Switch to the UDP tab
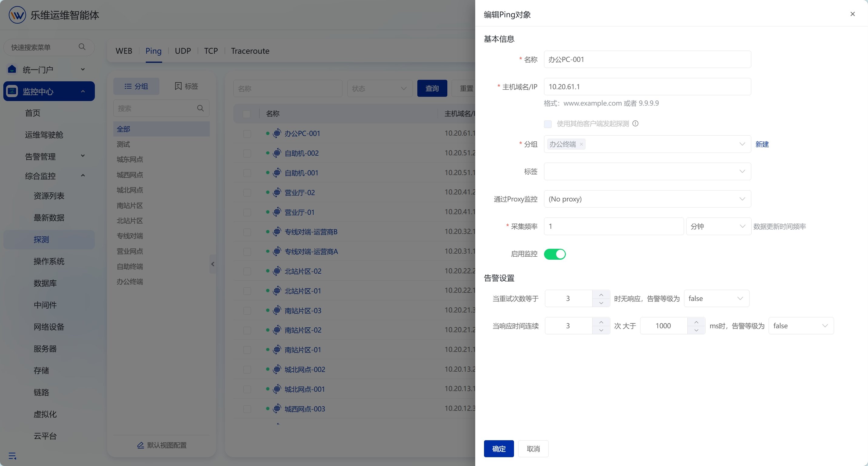This screenshot has width=868, height=466. (183, 51)
